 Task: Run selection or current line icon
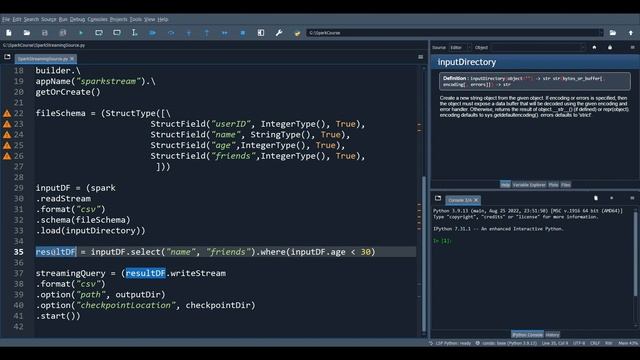tap(135, 33)
